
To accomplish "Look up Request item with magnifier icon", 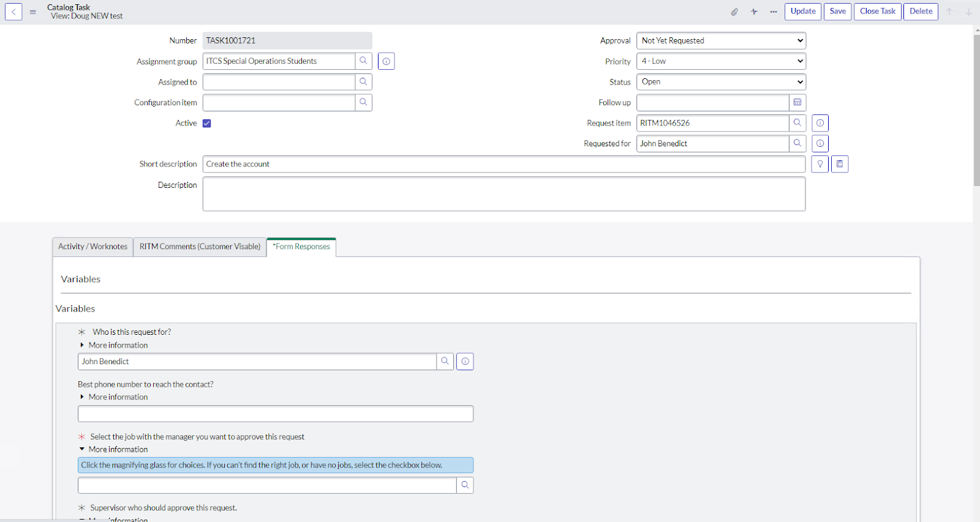I will [797, 123].
